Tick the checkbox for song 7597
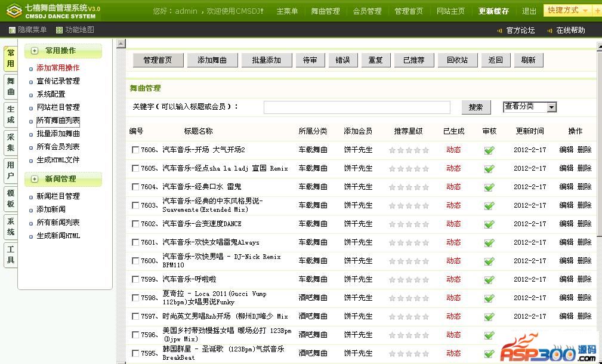 (x=135, y=316)
